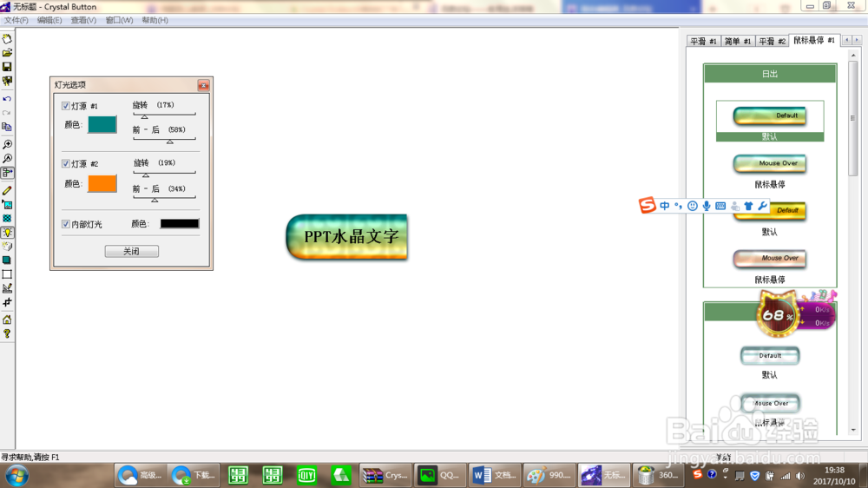Pick the teal color swatch for light #1

click(102, 125)
